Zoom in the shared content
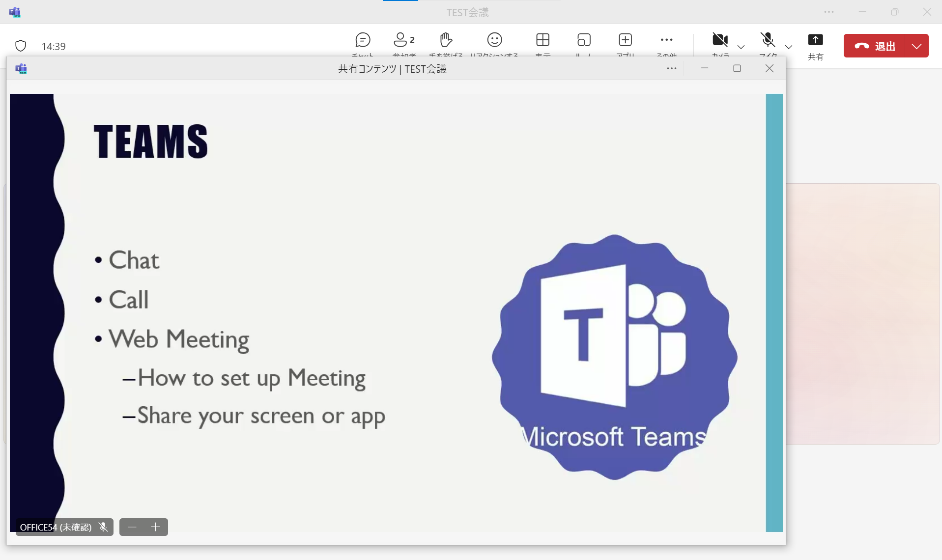This screenshot has width=942, height=560. coord(156,527)
